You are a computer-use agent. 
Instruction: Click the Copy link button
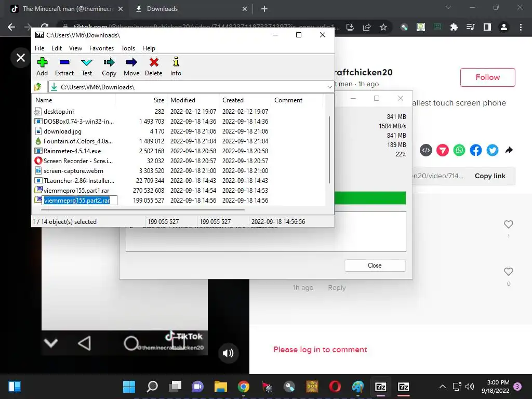point(490,176)
